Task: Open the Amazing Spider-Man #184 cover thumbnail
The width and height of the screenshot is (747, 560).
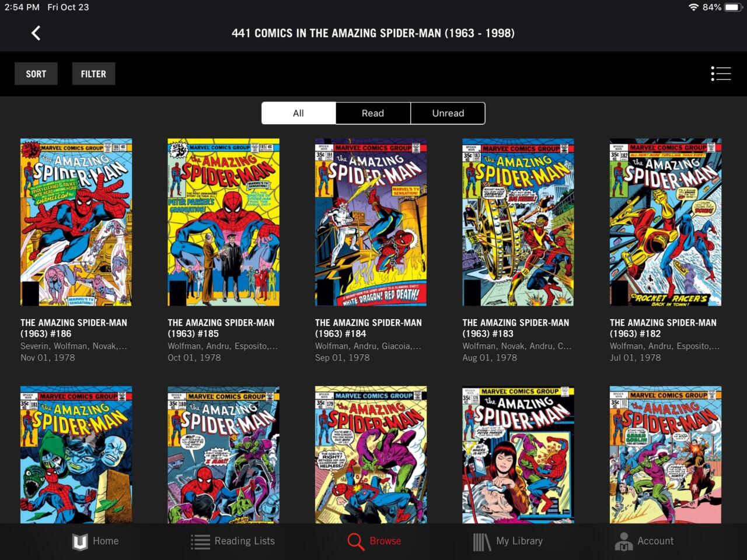Action: [x=371, y=222]
